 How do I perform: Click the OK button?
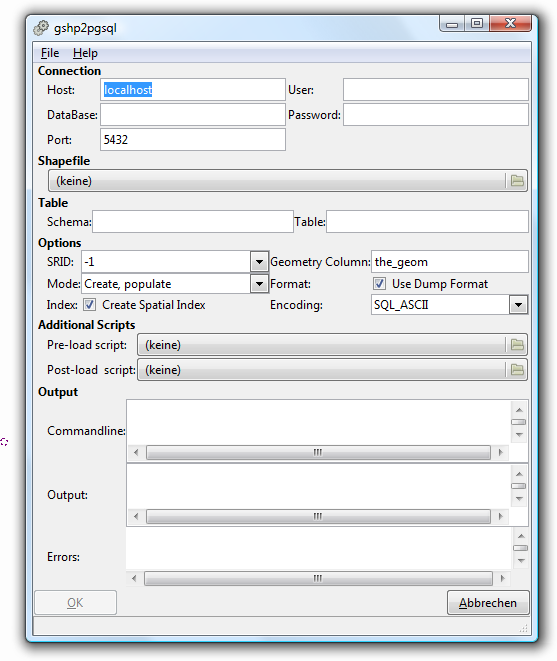click(75, 602)
